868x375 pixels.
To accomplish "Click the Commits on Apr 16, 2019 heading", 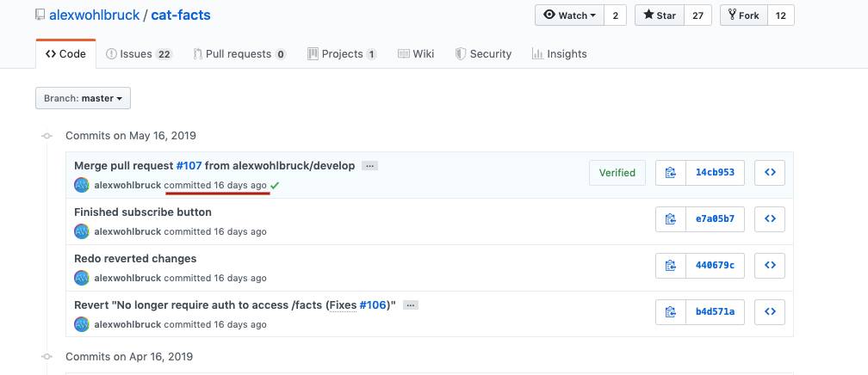I will pyautogui.click(x=129, y=357).
